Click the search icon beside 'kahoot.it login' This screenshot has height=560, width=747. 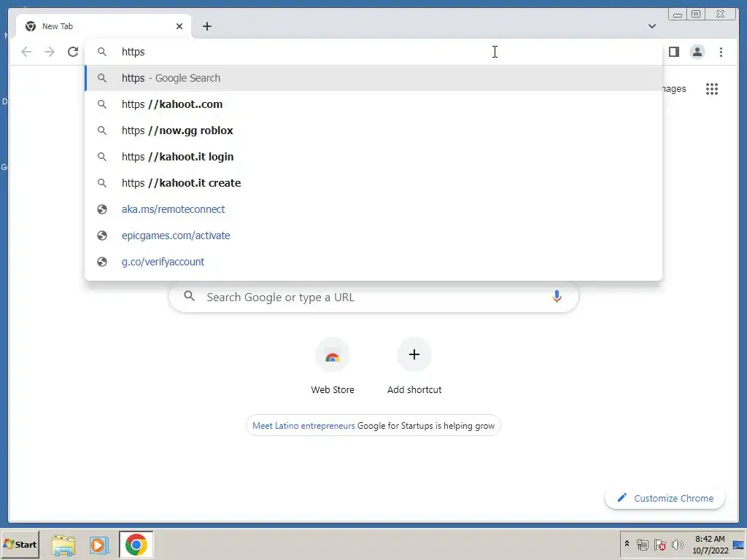click(102, 157)
